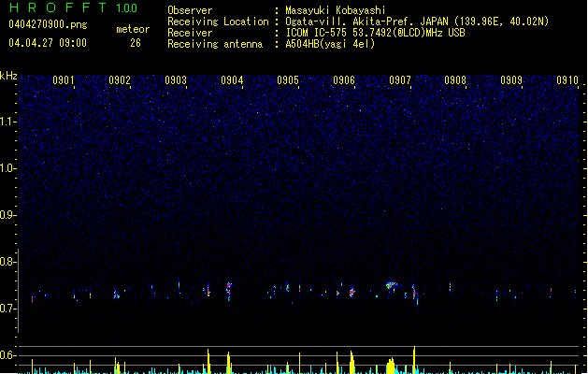Click the 0904 time marker
This screenshot has width=588, height=374.
click(x=232, y=80)
